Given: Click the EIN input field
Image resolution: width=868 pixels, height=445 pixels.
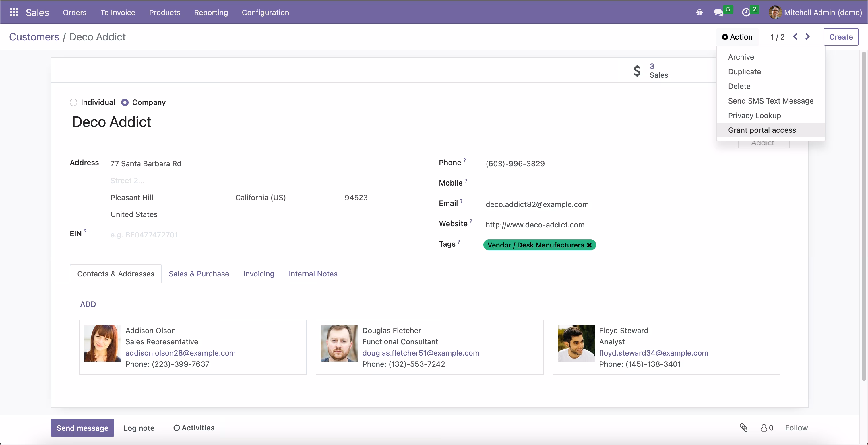Looking at the screenshot, I should [x=239, y=235].
